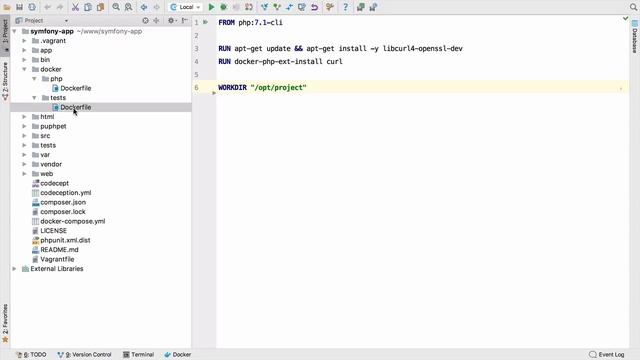Collapse the php folder
The width and height of the screenshot is (640, 360).
click(35, 79)
